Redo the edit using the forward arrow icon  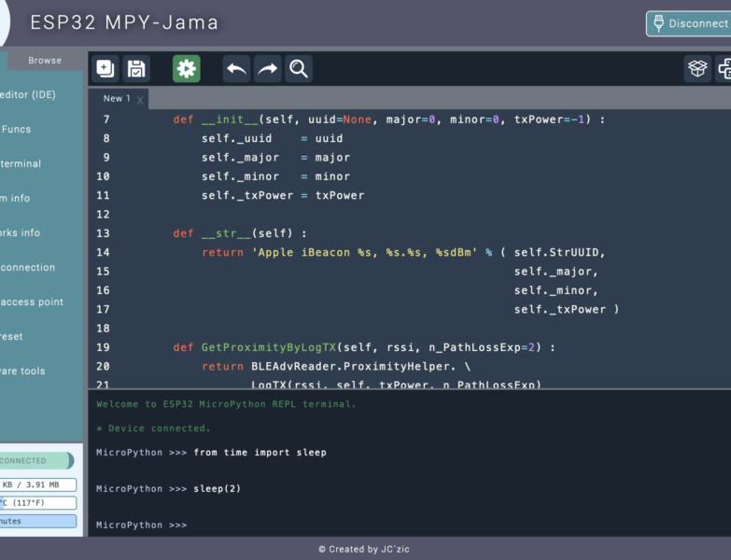(268, 68)
